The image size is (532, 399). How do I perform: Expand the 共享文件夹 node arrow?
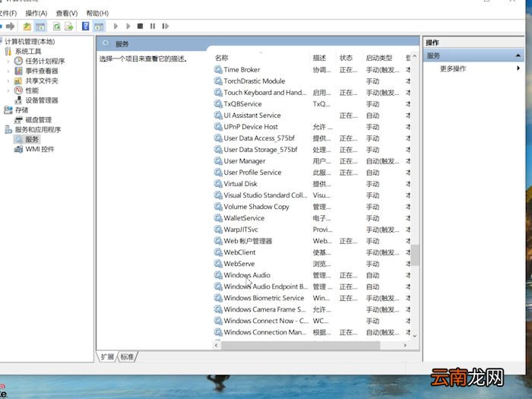[x=8, y=81]
